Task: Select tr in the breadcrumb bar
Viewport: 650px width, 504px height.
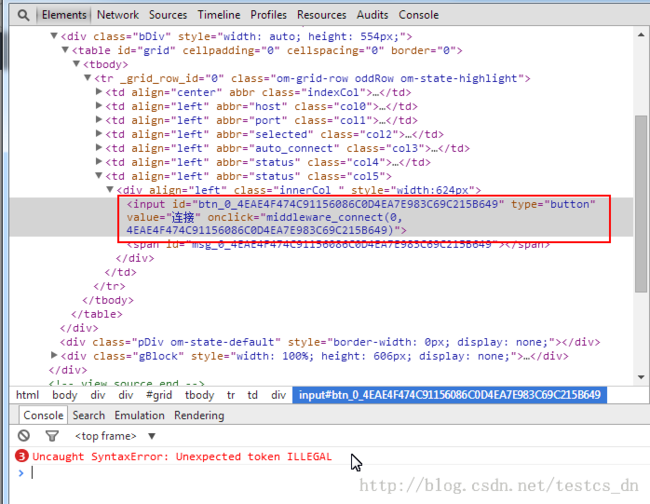Action: tap(231, 395)
